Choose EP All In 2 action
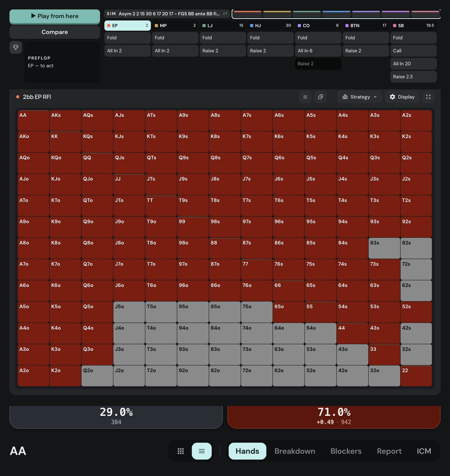The height and width of the screenshot is (476, 450). pyautogui.click(x=127, y=51)
